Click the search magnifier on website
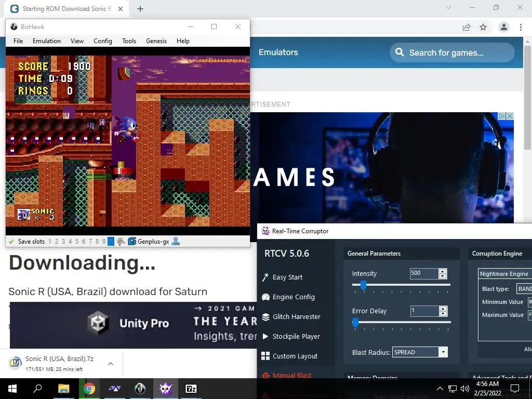 click(x=400, y=52)
